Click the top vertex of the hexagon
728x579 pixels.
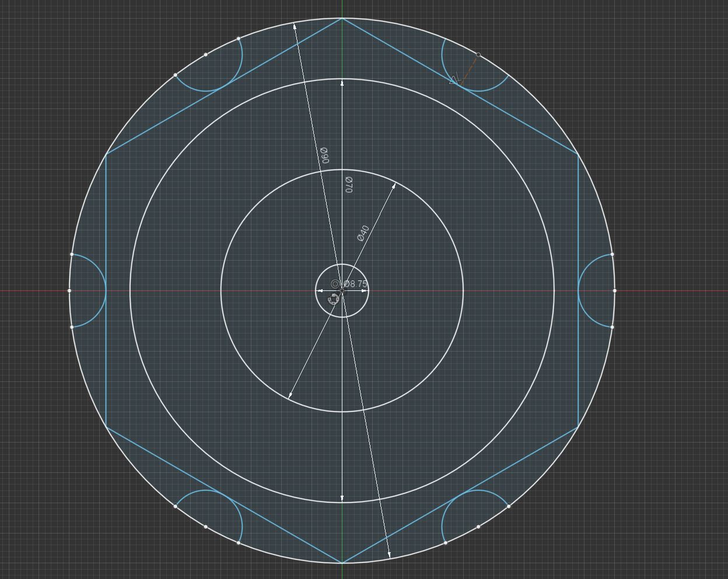[342, 19]
